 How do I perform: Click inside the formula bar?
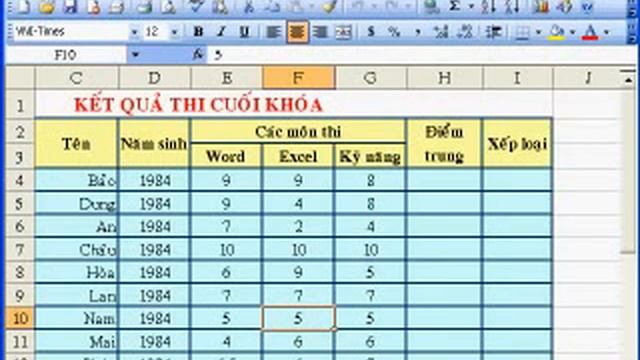click(420, 55)
